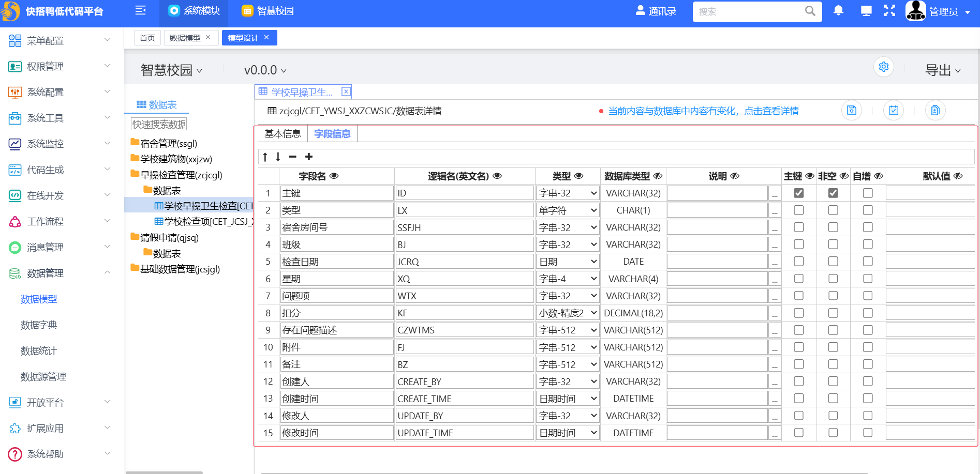Open the settings gear icon
980x474 pixels.
point(884,67)
